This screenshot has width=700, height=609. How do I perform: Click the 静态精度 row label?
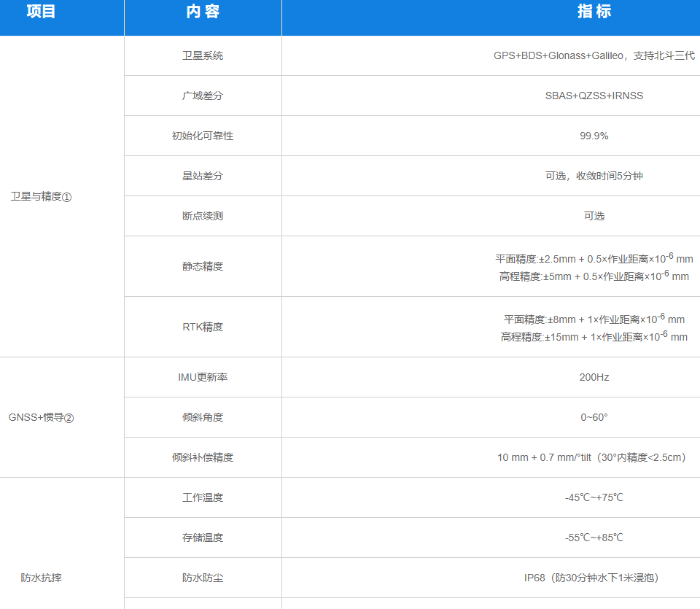tap(203, 266)
